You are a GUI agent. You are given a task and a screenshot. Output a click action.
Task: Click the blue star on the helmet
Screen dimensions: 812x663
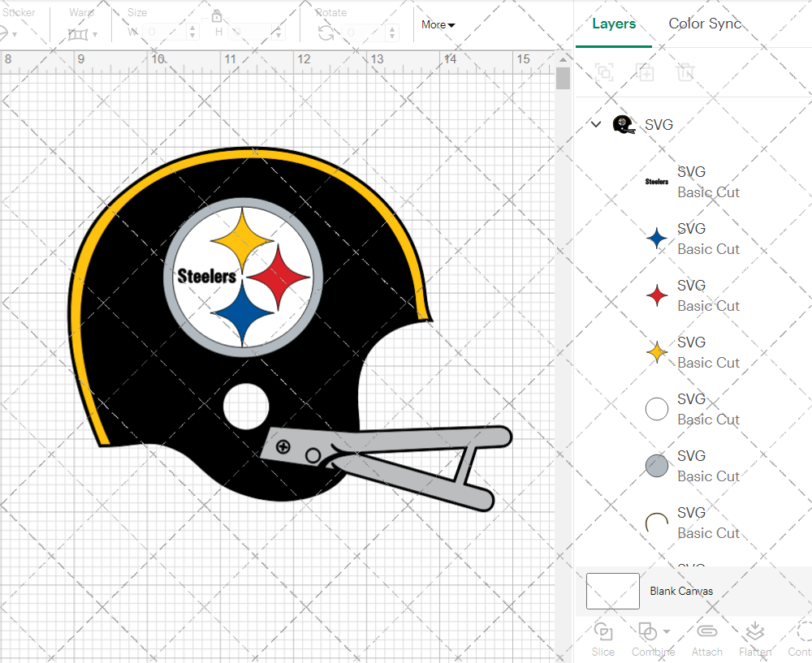(243, 313)
